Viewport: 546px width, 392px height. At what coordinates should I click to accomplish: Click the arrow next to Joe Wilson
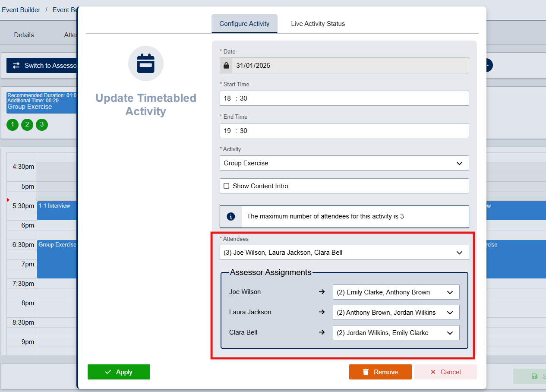322,292
